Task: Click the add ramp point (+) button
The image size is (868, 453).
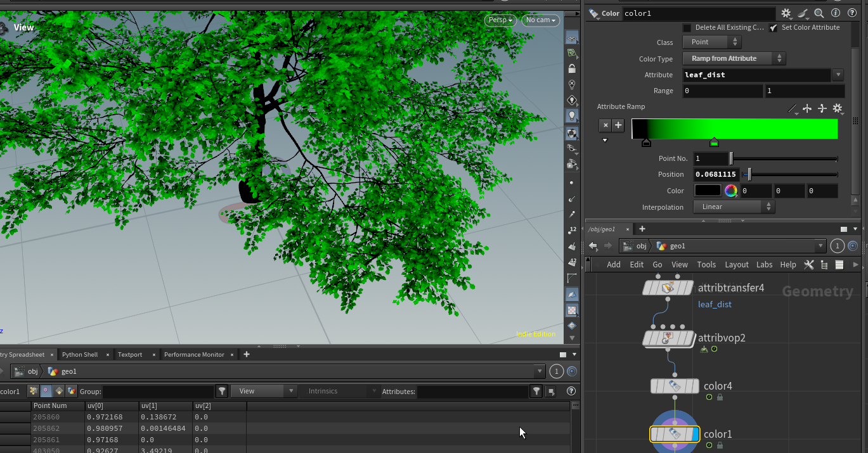Action: (618, 125)
